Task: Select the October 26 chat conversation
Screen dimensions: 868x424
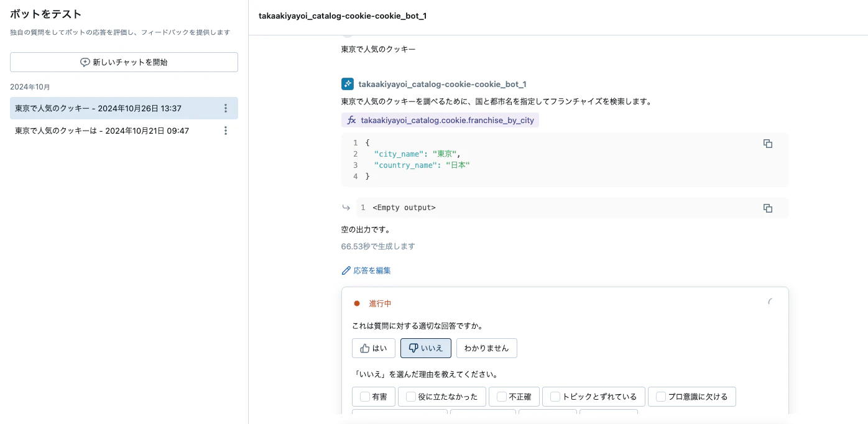Action: (x=99, y=108)
